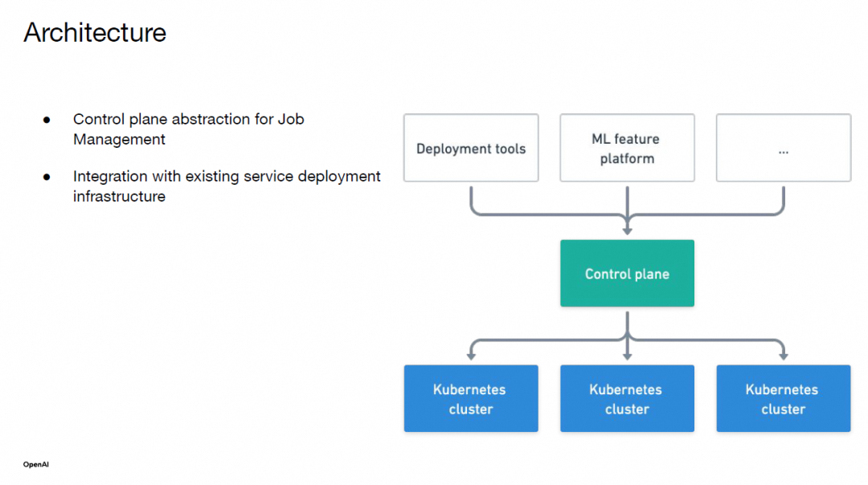Select the ML feature platform box

627,148
